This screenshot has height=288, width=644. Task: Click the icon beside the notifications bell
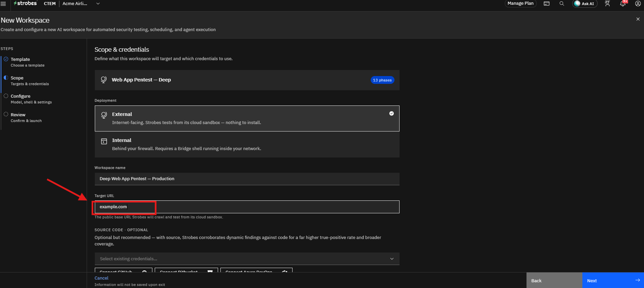click(607, 4)
